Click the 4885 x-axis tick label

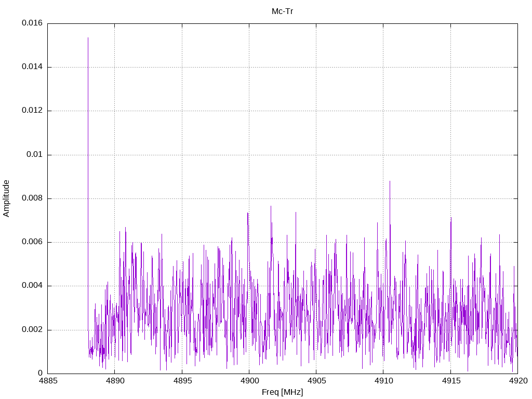click(x=47, y=381)
